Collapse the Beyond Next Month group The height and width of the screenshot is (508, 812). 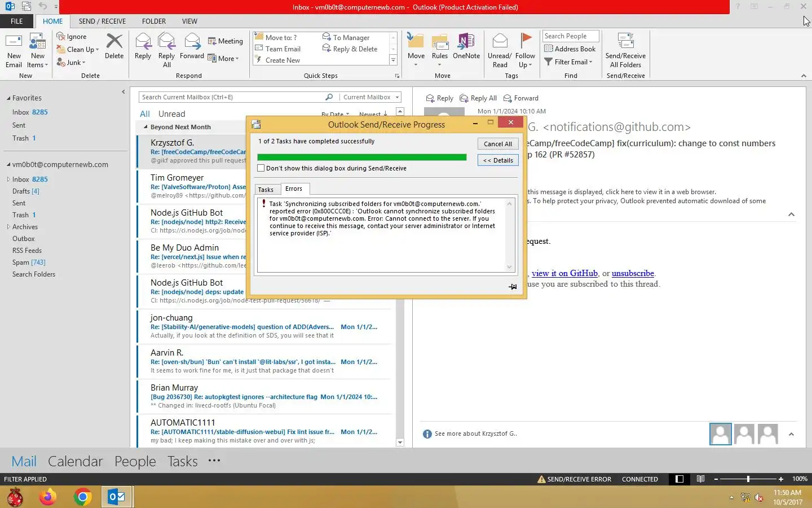coord(145,127)
